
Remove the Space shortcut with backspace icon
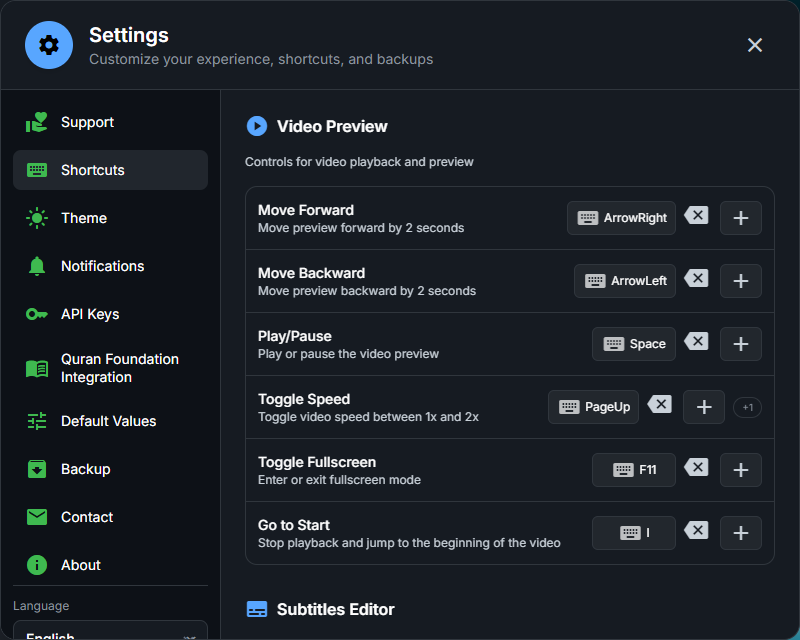(x=696, y=341)
